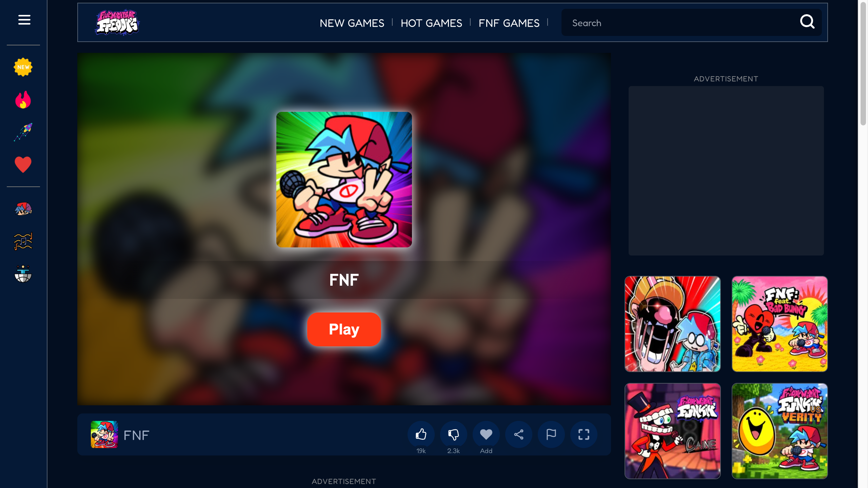Click the large FNF cover image

click(344, 180)
